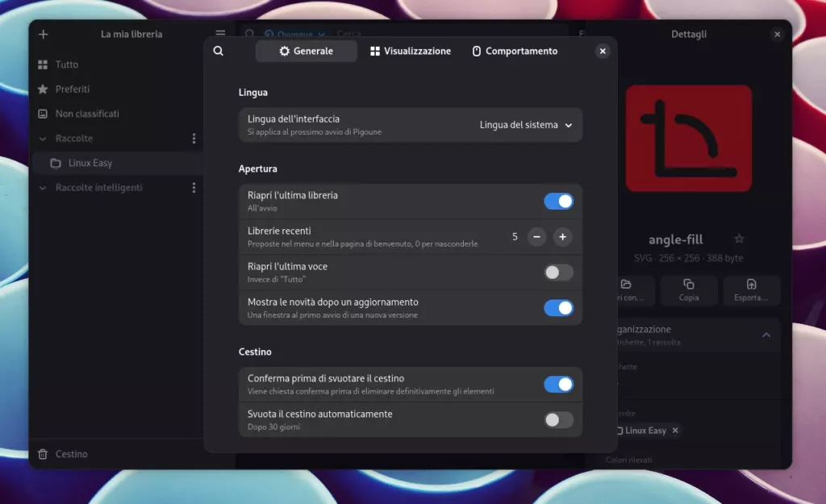Click the angle-fill file name in Dettagli
Screen dimensions: 826x504
[675, 240]
